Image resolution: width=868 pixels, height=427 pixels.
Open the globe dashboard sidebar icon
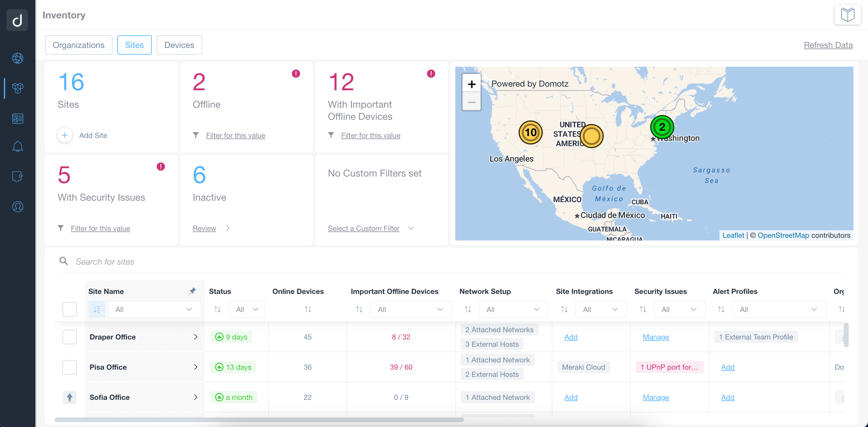click(x=17, y=58)
